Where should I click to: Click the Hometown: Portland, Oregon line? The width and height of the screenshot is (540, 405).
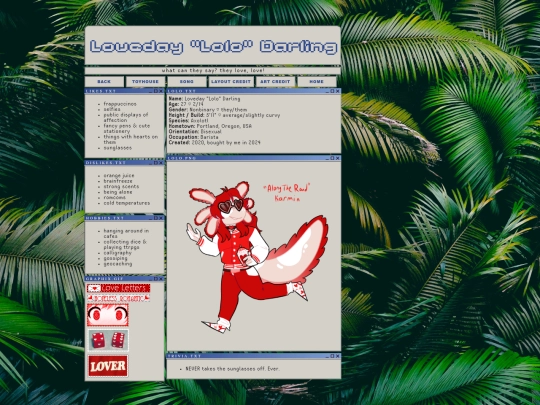(210, 126)
